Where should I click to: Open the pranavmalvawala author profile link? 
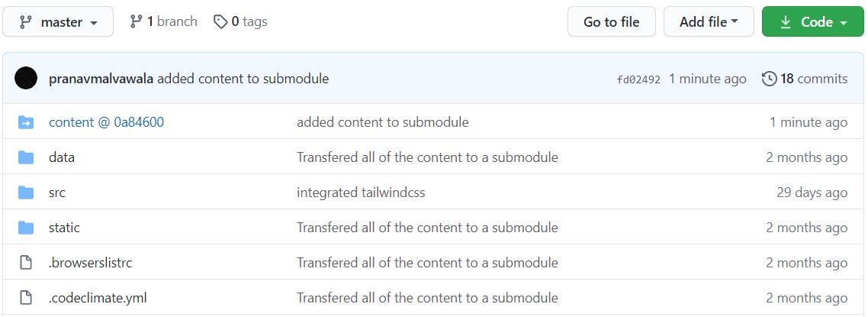coord(101,79)
